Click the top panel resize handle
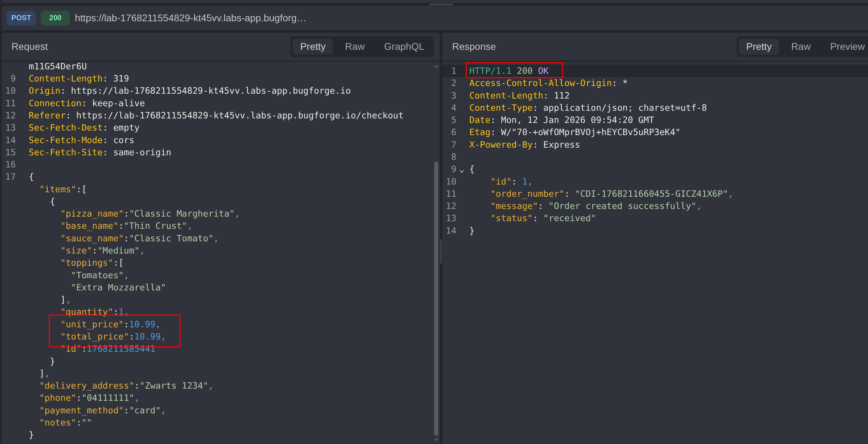868x444 pixels. pos(441,4)
